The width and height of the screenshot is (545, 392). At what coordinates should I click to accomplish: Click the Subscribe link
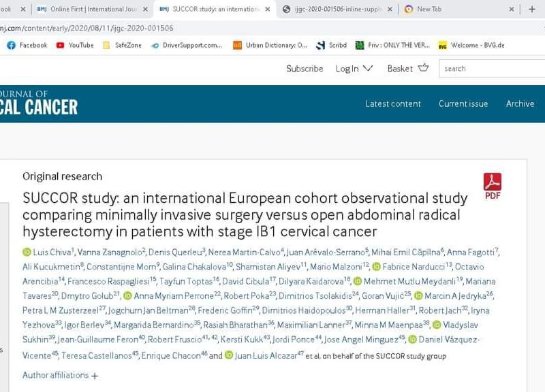pyautogui.click(x=305, y=68)
